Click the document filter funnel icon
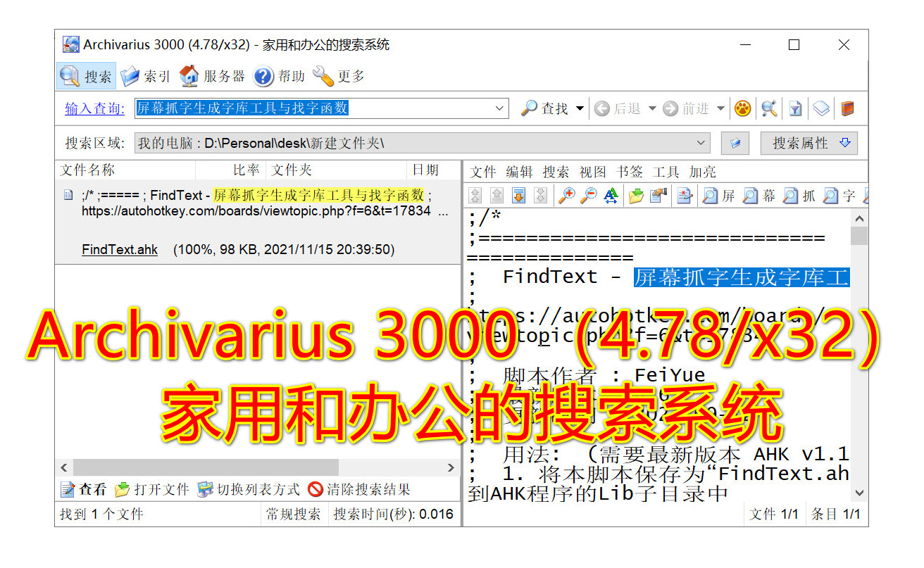 795,108
